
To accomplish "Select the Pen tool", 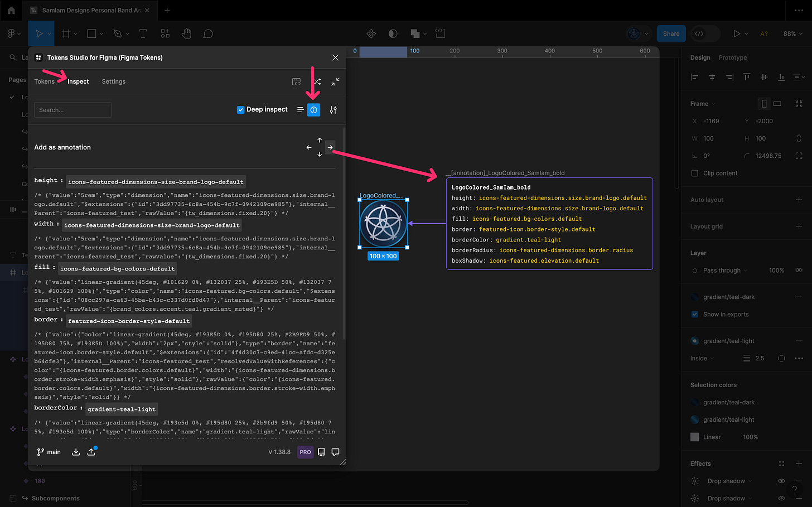I will [117, 33].
